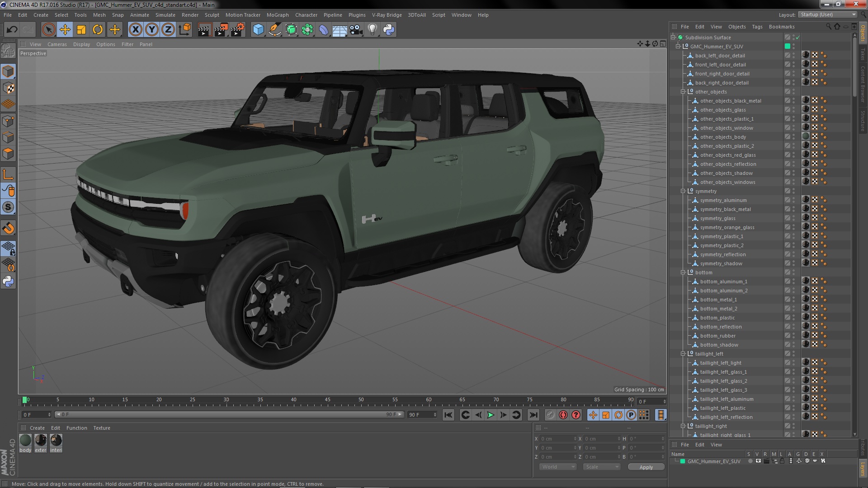Add a Light object
The height and width of the screenshot is (488, 868).
(373, 30)
